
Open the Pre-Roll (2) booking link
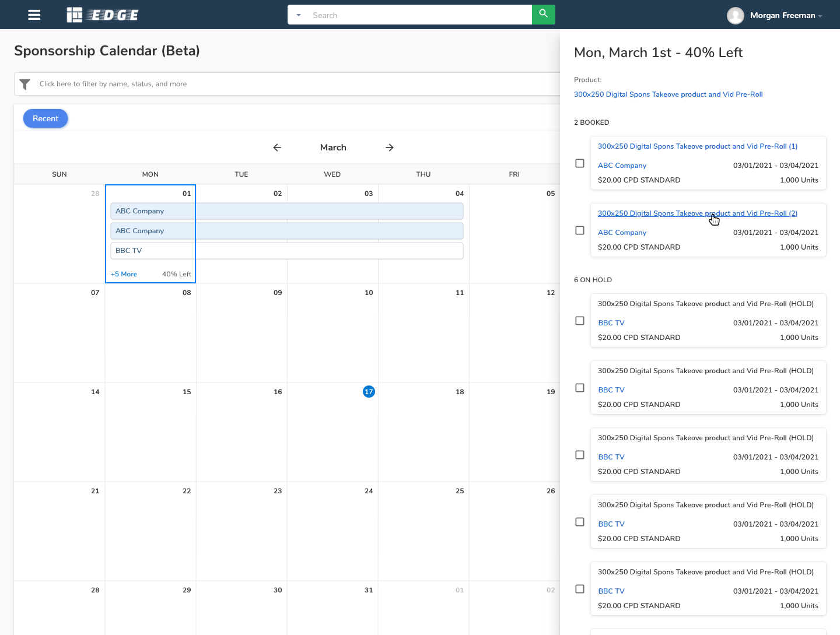(x=697, y=213)
